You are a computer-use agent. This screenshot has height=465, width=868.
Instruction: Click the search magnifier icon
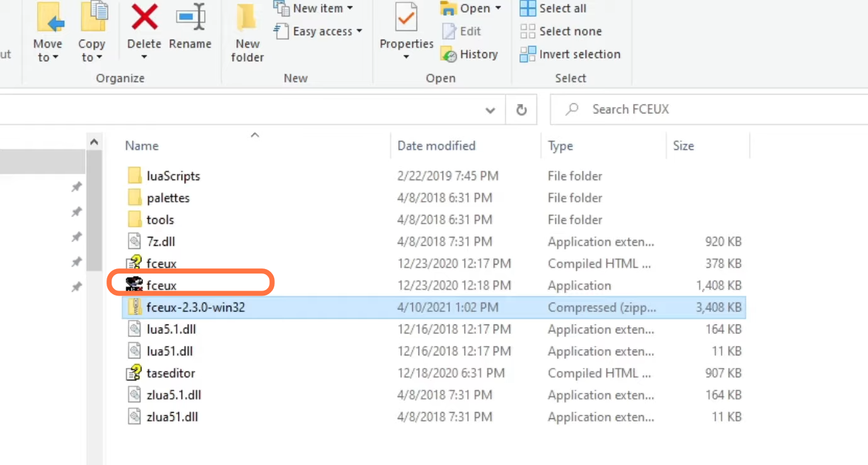pyautogui.click(x=572, y=110)
